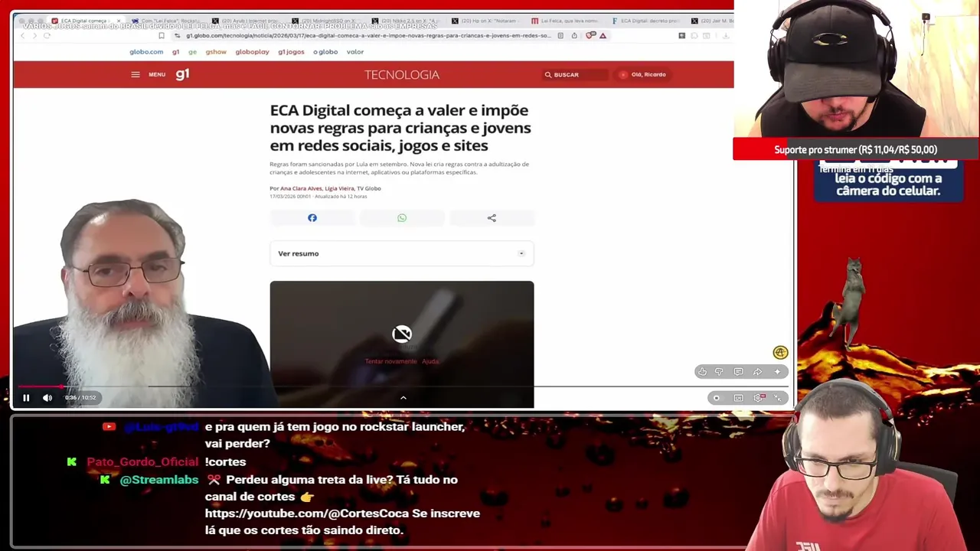Click the red video progress bar
Viewport: 980px width, 551px height.
click(40, 386)
